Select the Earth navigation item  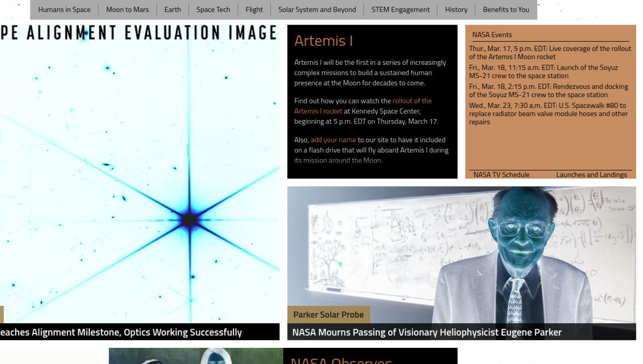click(173, 10)
